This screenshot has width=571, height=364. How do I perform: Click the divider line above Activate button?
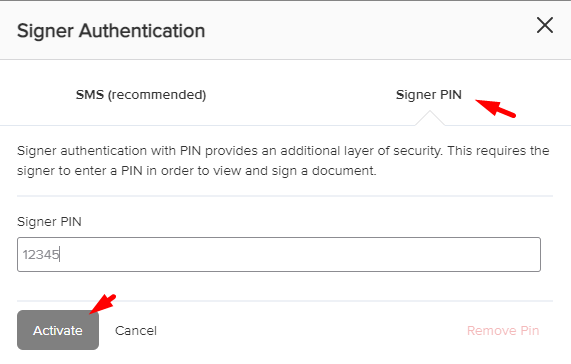point(285,301)
